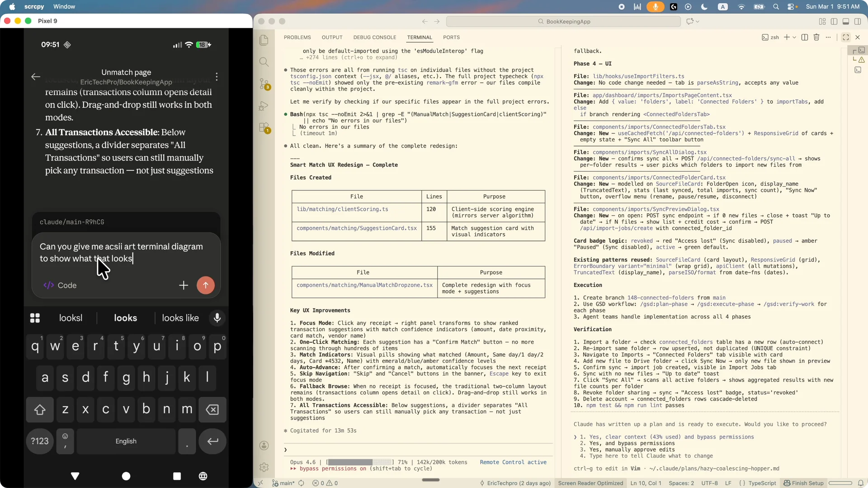Open Customize Layout icon in title bar

[x=822, y=21]
